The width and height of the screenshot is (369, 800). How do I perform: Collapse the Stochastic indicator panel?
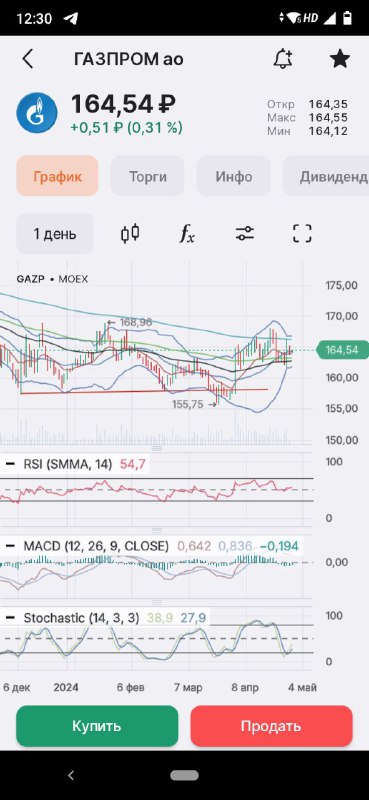point(10,618)
